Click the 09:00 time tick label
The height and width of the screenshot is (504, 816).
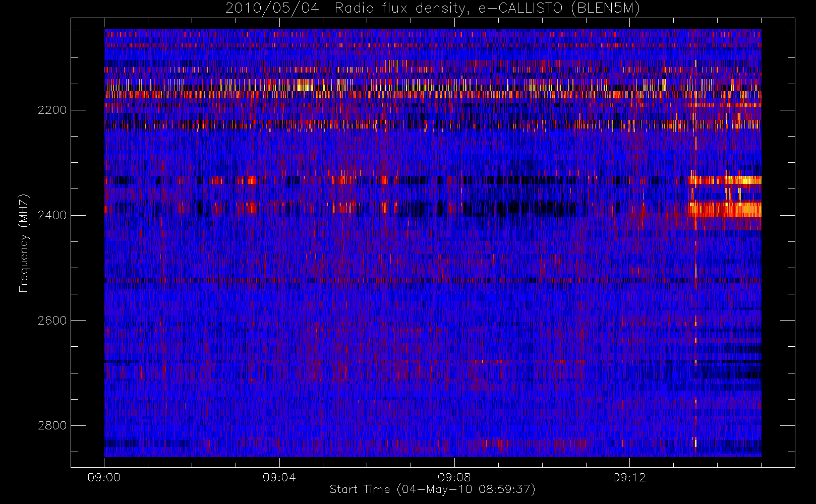pyautogui.click(x=104, y=478)
